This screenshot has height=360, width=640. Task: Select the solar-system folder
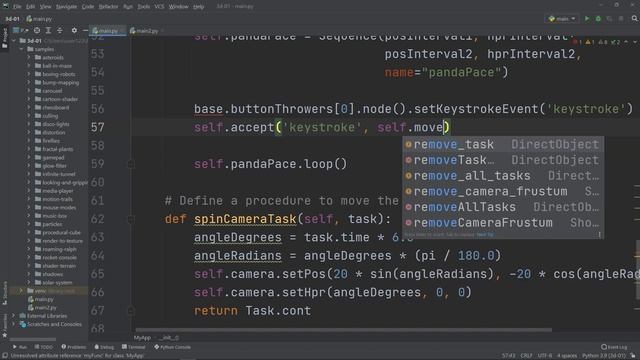coord(53,282)
